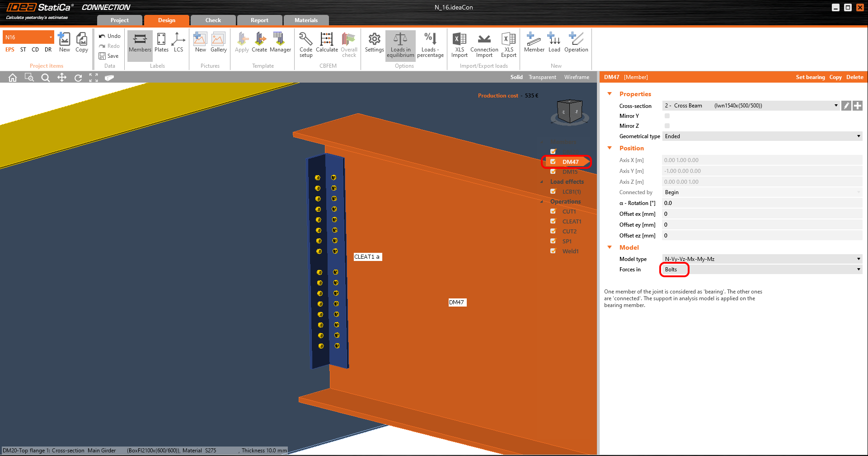This screenshot has width=868, height=456.
Task: Switch view to Wireframe mode
Action: [x=576, y=77]
